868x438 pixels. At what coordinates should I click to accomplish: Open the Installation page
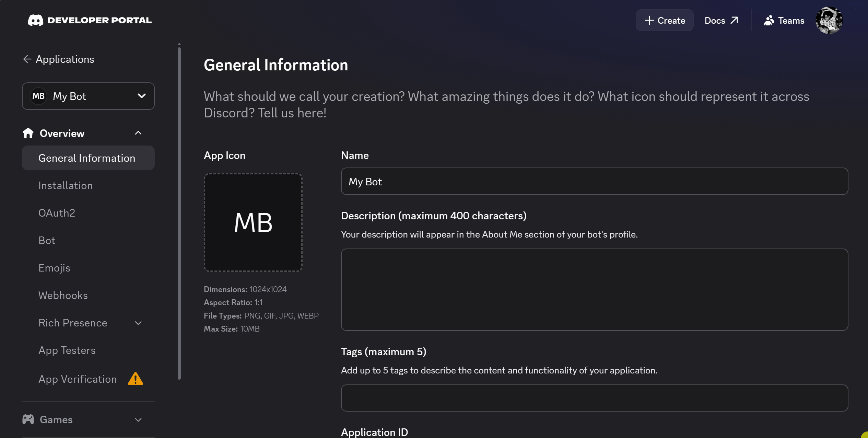click(x=66, y=185)
